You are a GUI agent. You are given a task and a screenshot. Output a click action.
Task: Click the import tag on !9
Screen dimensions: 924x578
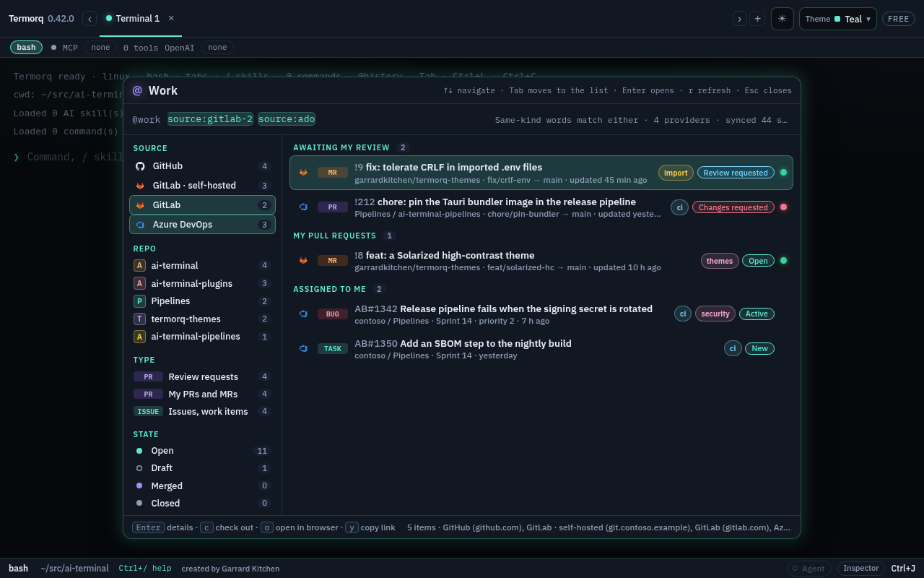click(676, 173)
